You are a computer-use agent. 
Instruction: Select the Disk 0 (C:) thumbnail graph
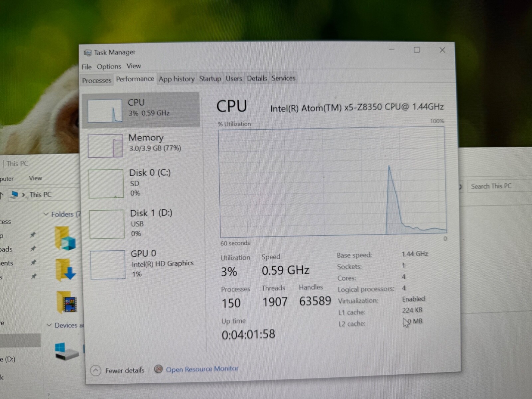point(106,184)
